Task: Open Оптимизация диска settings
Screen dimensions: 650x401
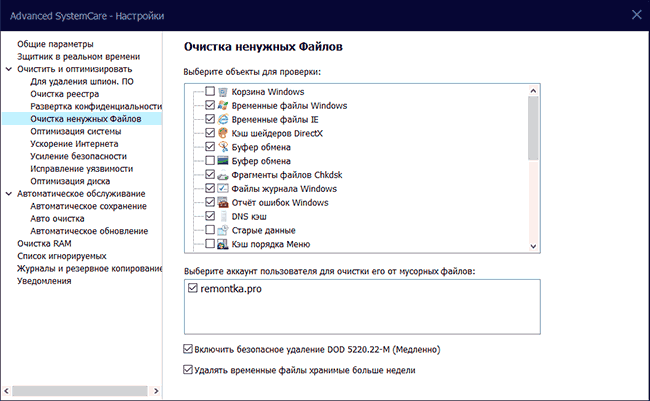Action: pyautogui.click(x=70, y=181)
